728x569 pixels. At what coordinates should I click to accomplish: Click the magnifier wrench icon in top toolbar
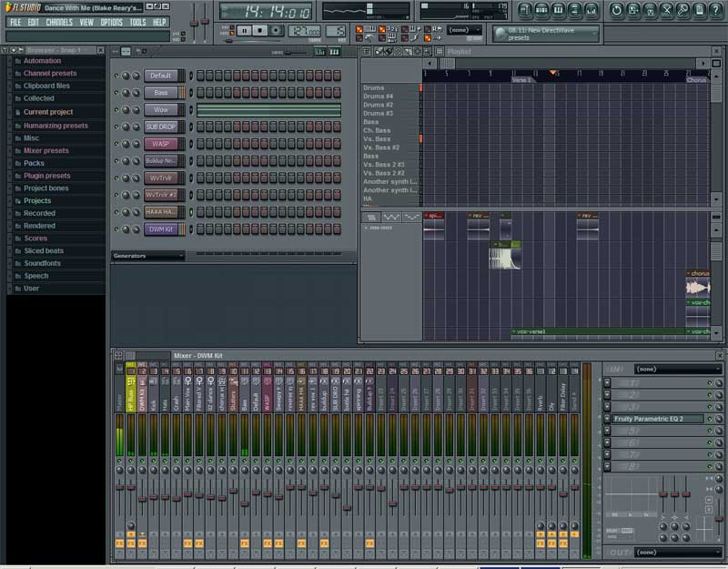coord(682,10)
